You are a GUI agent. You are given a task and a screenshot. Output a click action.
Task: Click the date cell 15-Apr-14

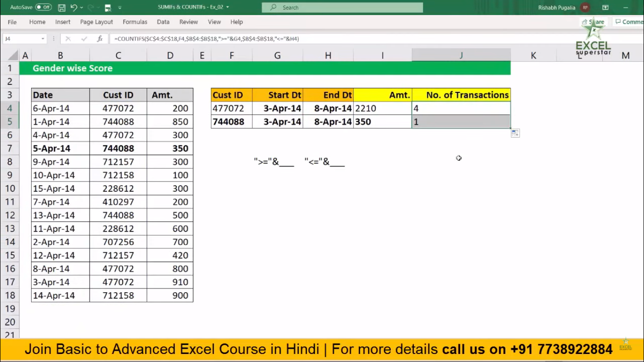[60, 189]
